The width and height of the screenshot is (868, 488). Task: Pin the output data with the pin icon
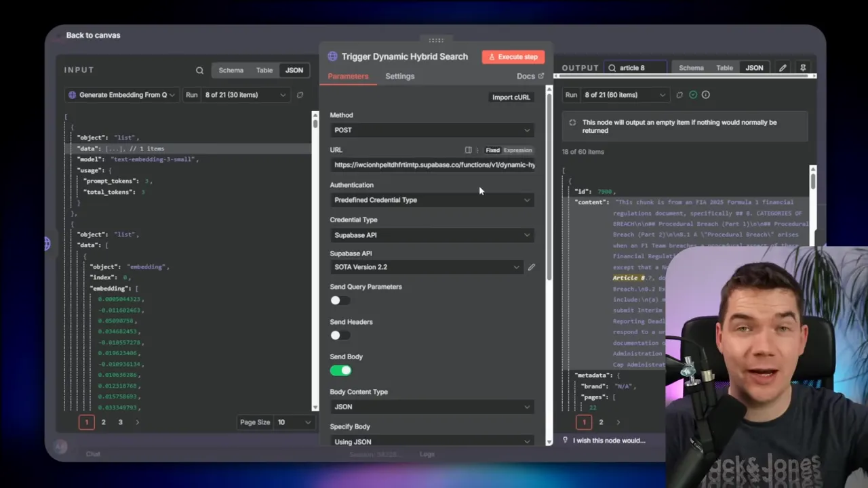tap(803, 68)
